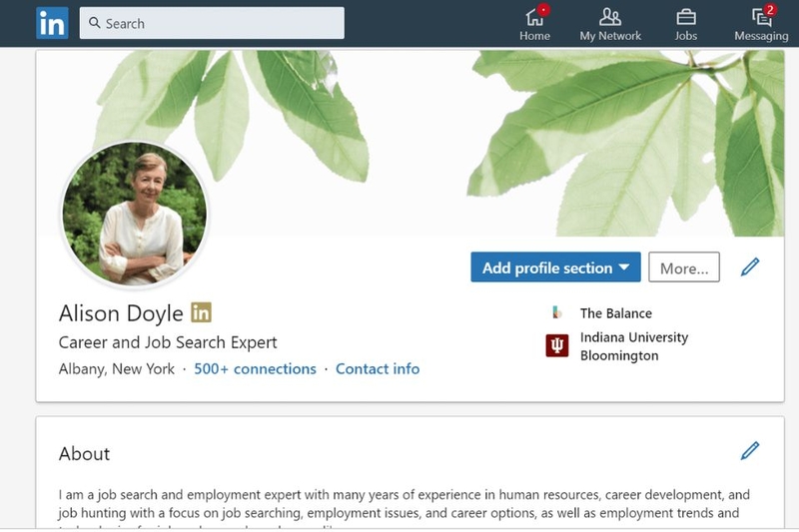Viewport: 799px width, 532px height.
Task: Open The Balance company link
Action: click(615, 313)
